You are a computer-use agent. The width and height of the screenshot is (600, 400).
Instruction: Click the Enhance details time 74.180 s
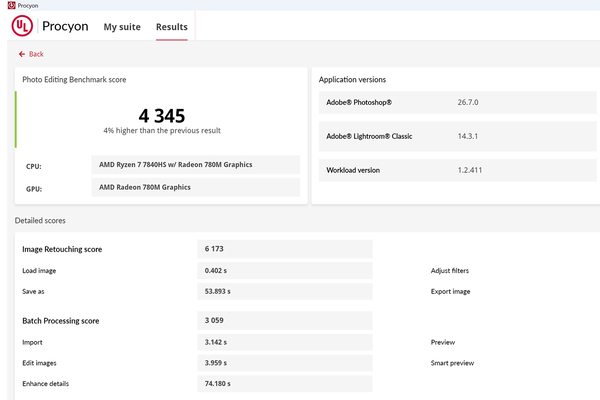(x=218, y=384)
